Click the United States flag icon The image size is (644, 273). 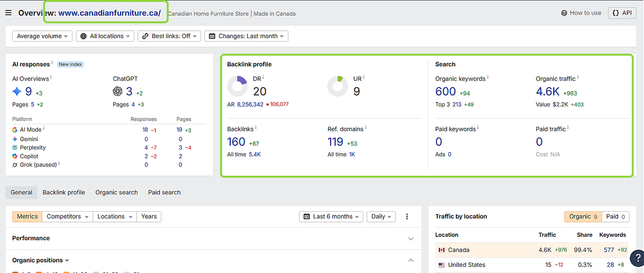442,265
